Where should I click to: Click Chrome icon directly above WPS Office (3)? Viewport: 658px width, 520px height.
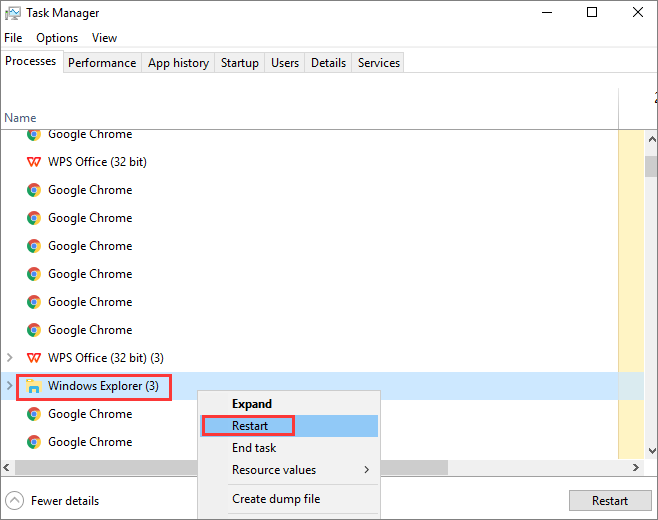pos(34,330)
